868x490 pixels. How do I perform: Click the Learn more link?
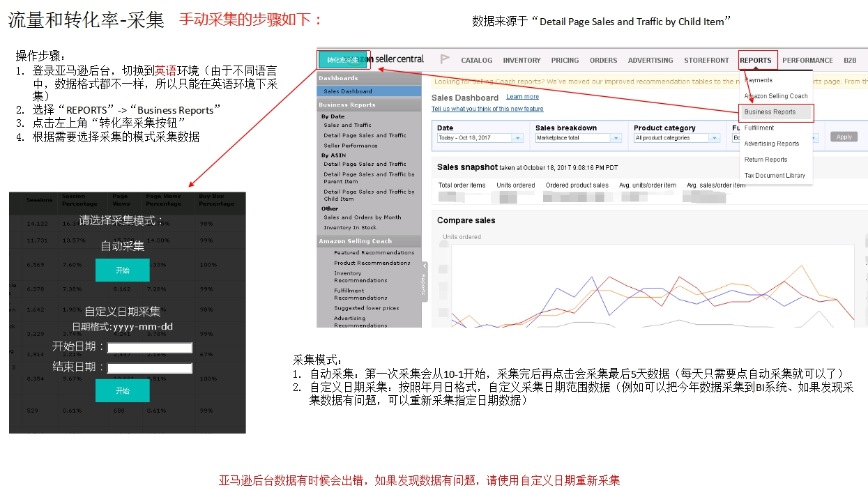click(522, 97)
